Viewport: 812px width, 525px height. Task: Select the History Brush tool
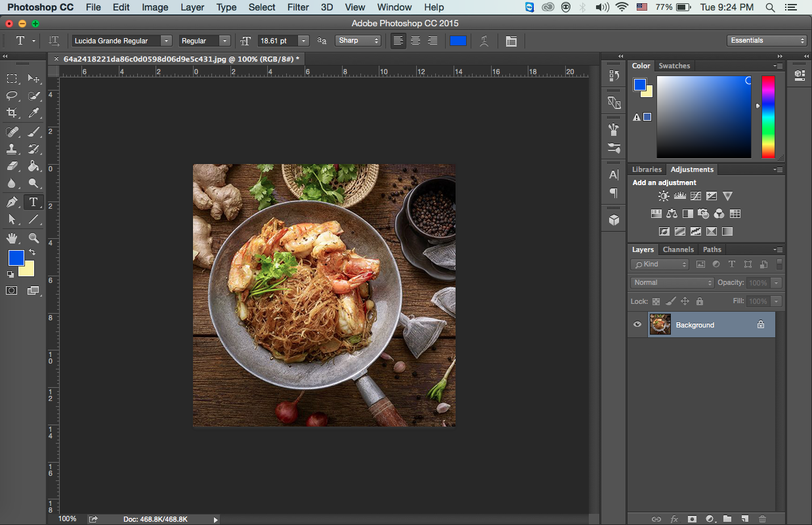[x=33, y=149]
